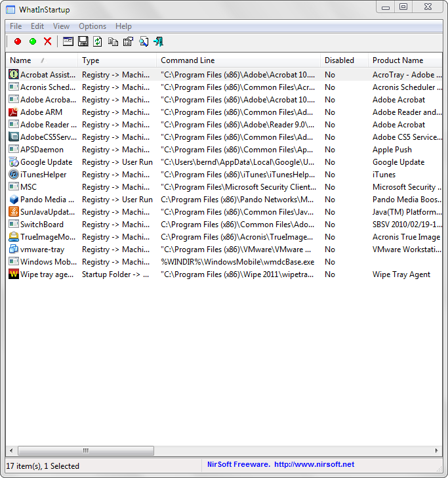The image size is (448, 478).
Task: Click the floppy disk Save icon
Action: 83,41
